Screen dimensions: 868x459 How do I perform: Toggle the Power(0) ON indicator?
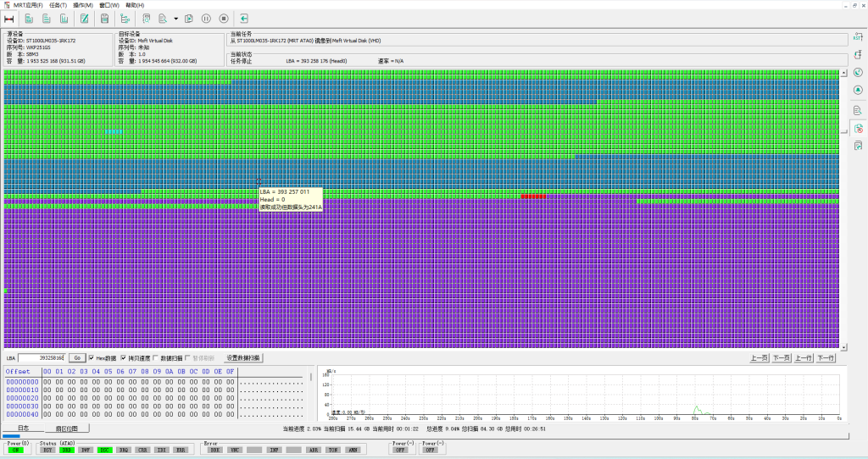coord(15,450)
